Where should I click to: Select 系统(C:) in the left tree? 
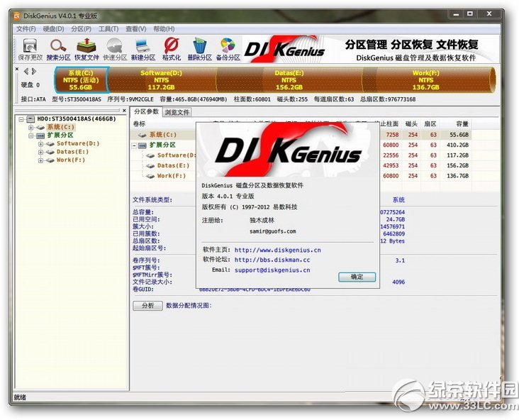click(61, 127)
